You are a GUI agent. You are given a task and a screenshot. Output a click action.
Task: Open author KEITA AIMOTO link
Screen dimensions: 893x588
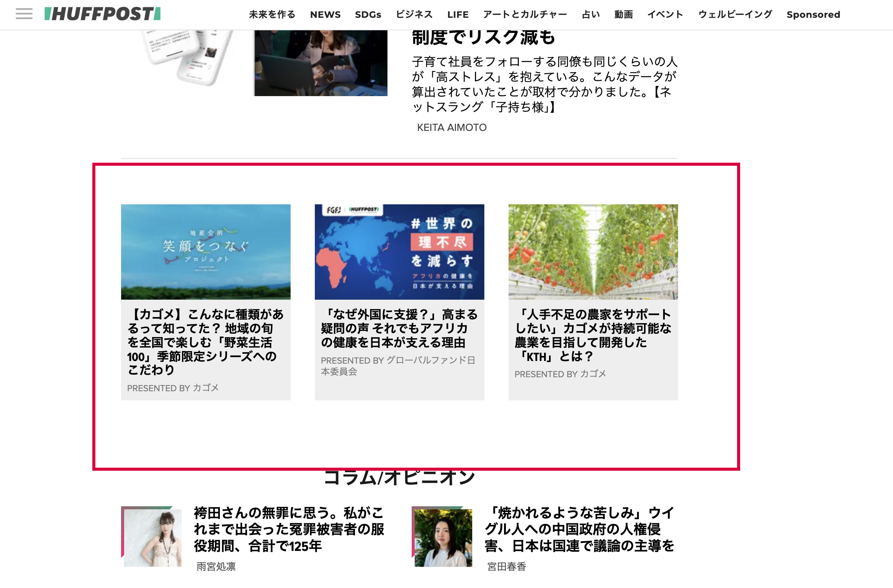[452, 128]
